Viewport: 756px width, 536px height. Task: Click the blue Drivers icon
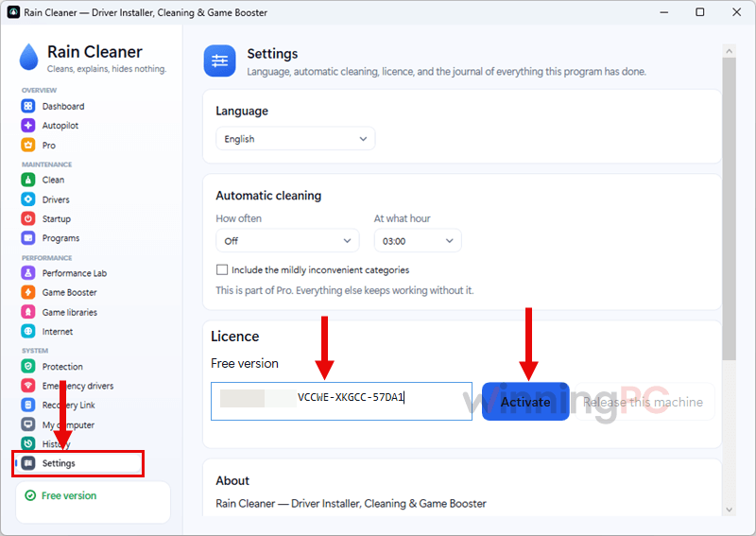pyautogui.click(x=28, y=199)
